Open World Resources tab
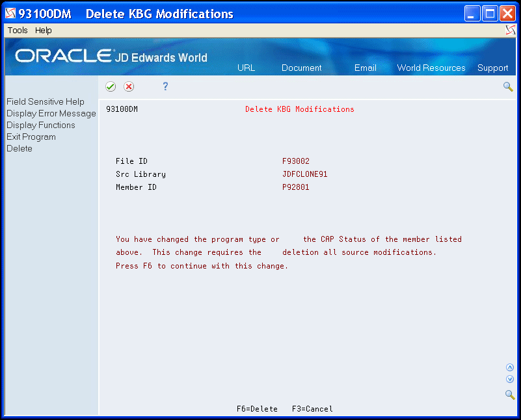Viewport: 521px width, 420px height. tap(431, 68)
